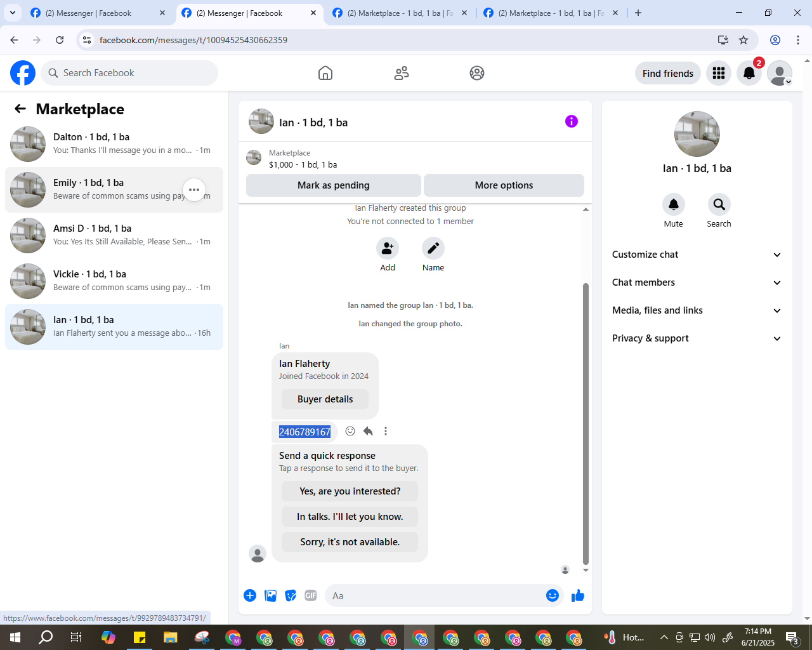Send quick response 'In talks. I'll let you know.'
The image size is (812, 650).
[350, 517]
